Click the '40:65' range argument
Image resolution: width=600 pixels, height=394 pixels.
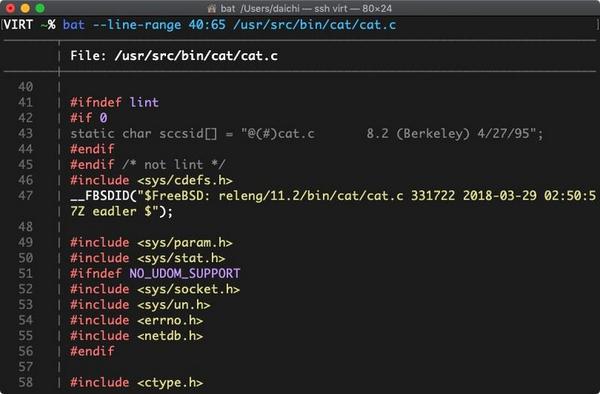coord(207,25)
